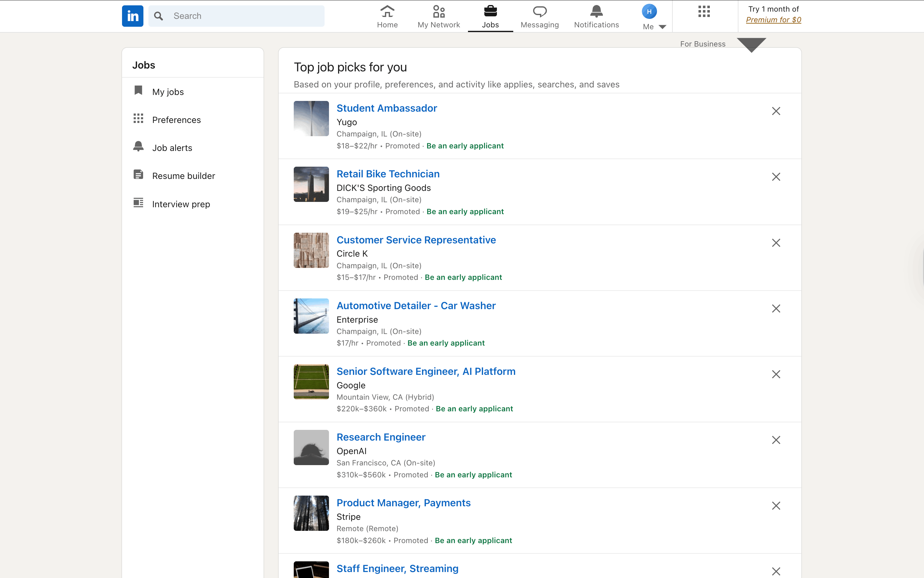Screen dimensions: 924x578
Task: Click the OpenAI company name
Action: [351, 451]
